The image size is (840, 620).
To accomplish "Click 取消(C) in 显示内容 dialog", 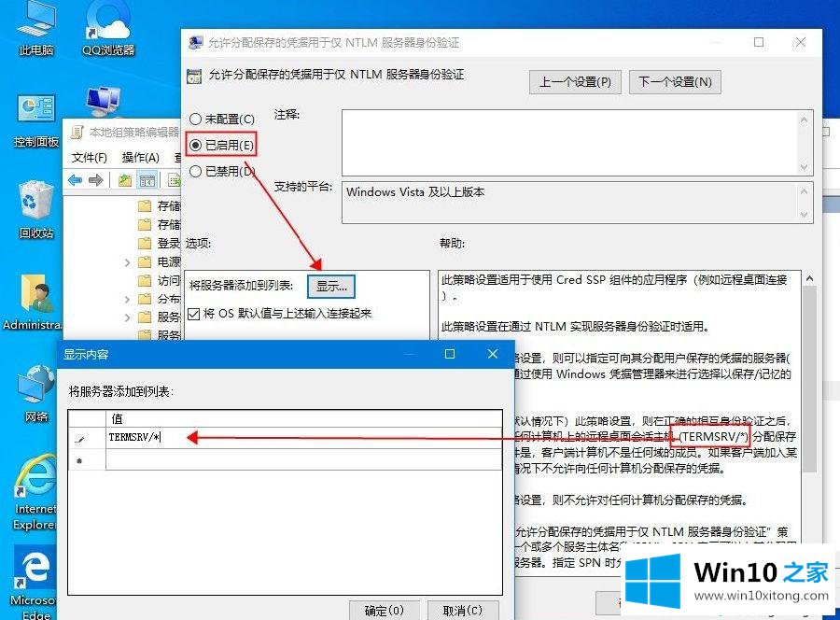I will (x=463, y=611).
